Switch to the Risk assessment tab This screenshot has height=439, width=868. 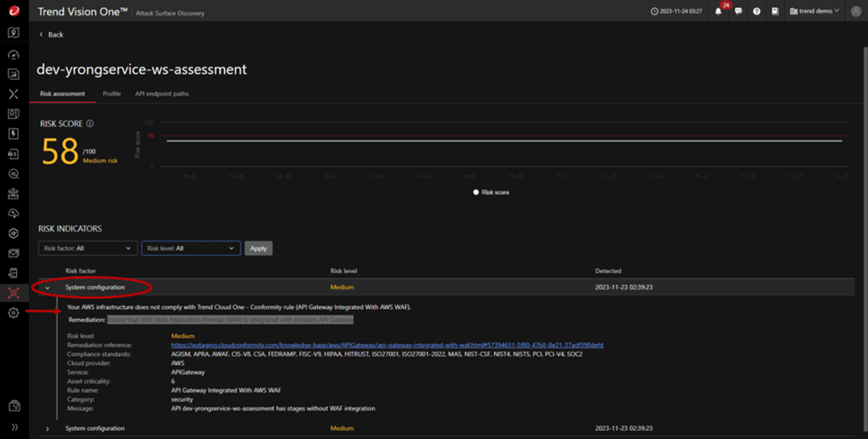tap(62, 93)
